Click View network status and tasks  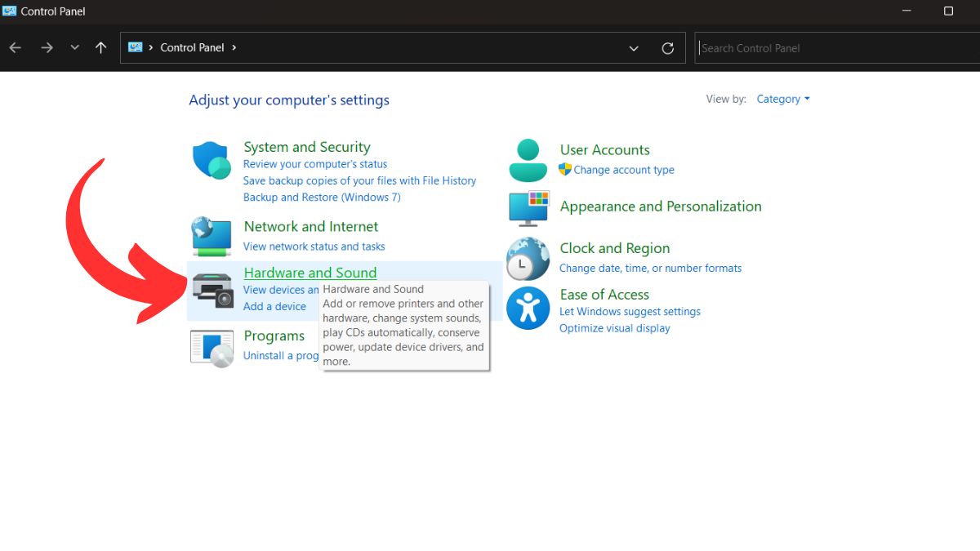(x=314, y=247)
